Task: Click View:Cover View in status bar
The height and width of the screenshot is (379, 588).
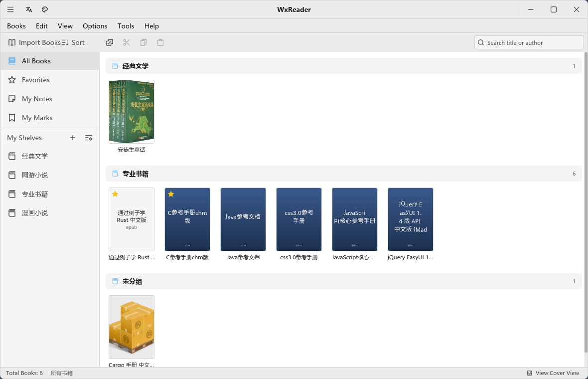Action: click(x=557, y=373)
